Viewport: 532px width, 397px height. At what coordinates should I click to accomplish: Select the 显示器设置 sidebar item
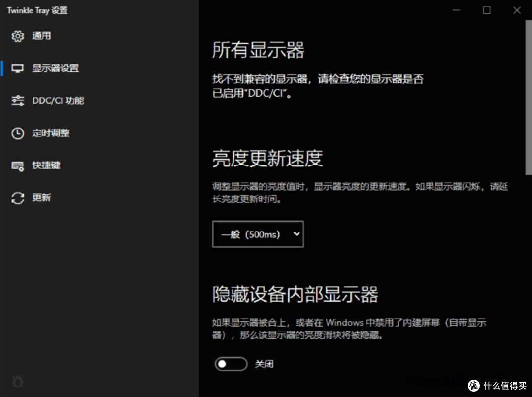[100, 68]
